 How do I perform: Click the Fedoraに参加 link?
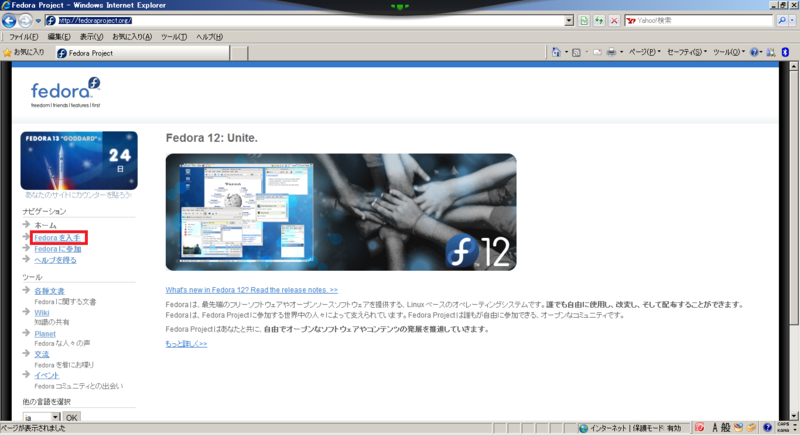coord(58,249)
